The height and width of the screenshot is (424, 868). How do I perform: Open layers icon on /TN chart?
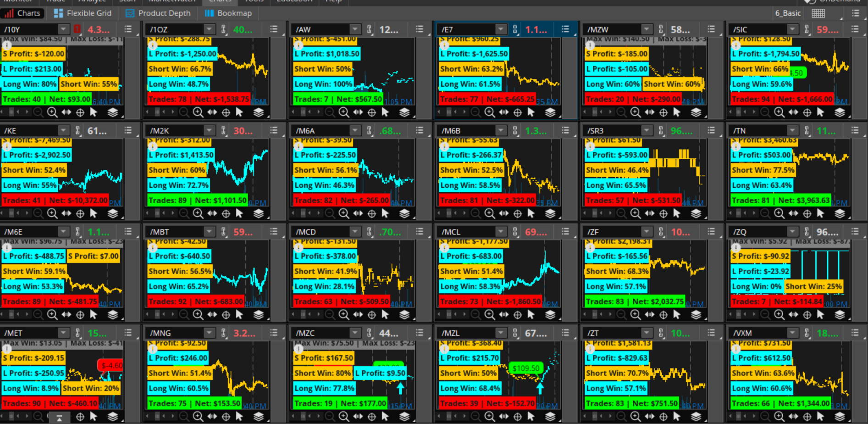(840, 213)
